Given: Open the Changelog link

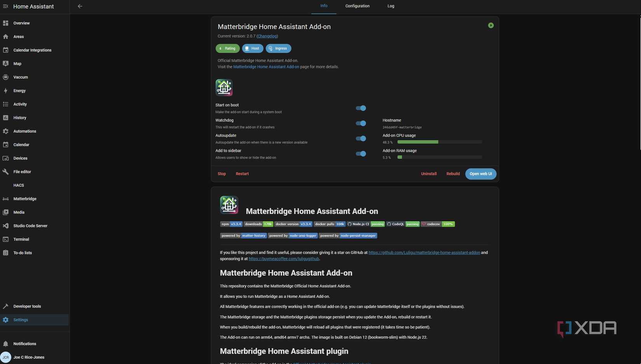Looking at the screenshot, I should point(267,36).
